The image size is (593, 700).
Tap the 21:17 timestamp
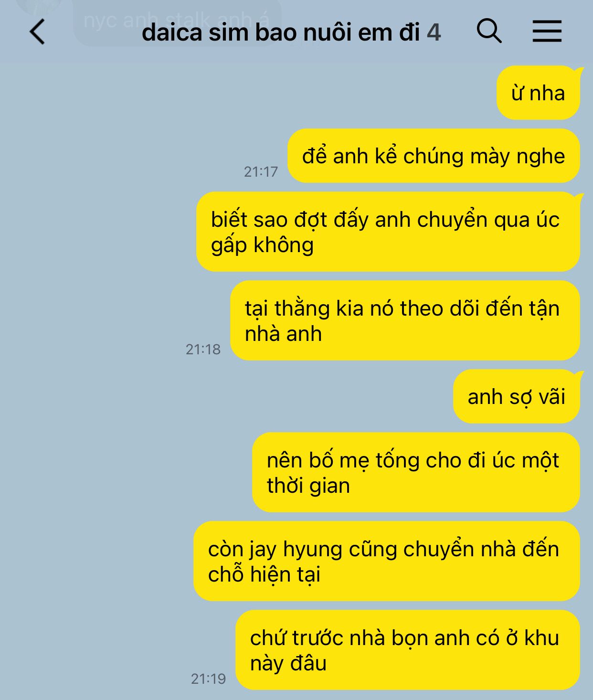coord(261,171)
